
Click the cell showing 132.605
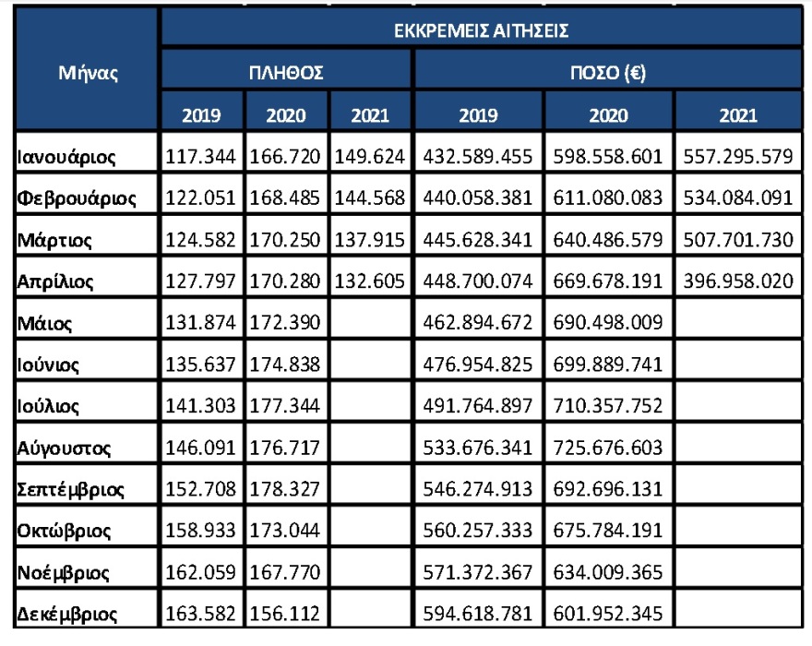pos(369,281)
